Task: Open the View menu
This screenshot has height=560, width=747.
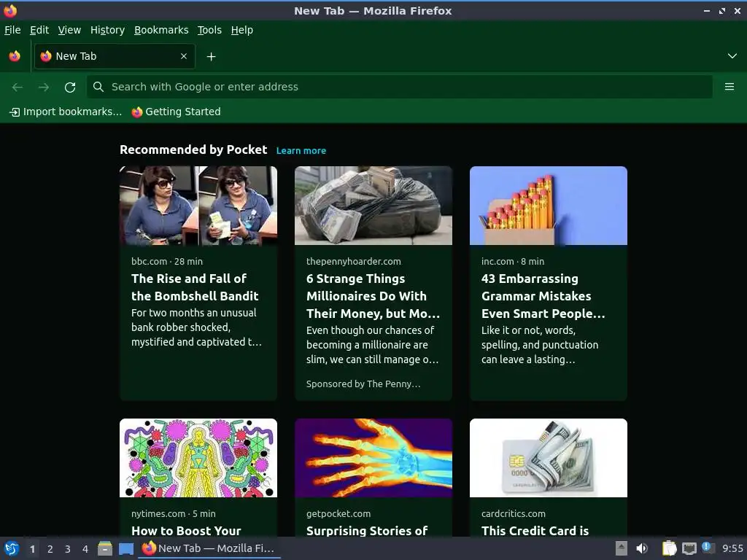Action: pyautogui.click(x=69, y=30)
